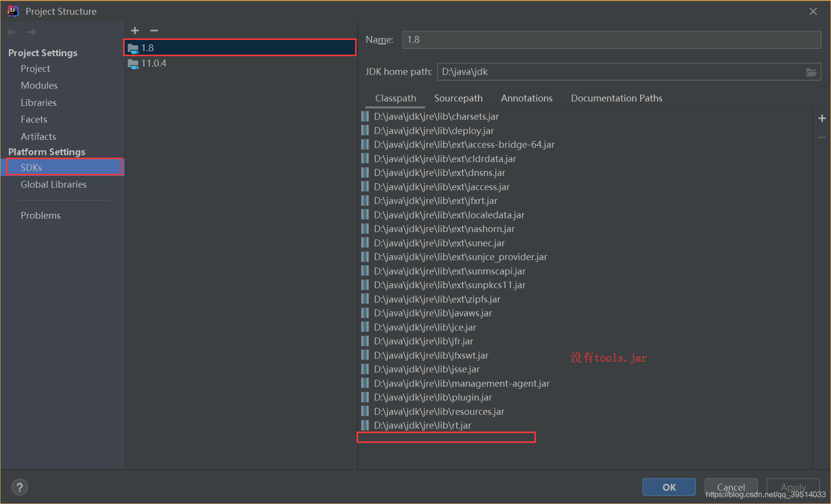Viewport: 831px width, 504px height.
Task: Select the sunec.jar classpath entry
Action: tap(439, 243)
